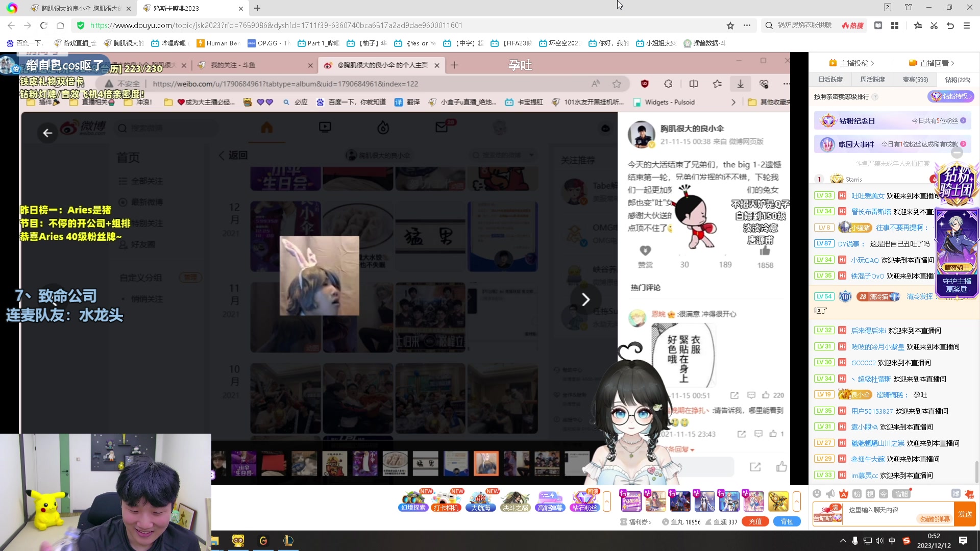Reload the Douyu page
This screenshot has width=980, height=551.
pyautogui.click(x=44, y=26)
